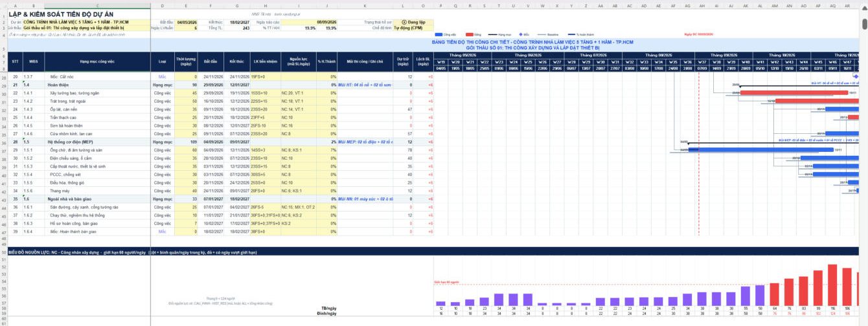Click the red "Găng" legend swatch
This screenshot has height=326, width=868.
tap(469, 34)
